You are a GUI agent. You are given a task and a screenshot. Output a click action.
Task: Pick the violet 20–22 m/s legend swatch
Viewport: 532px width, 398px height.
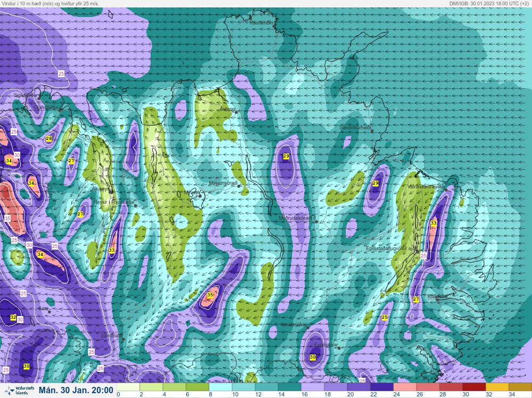(359, 387)
